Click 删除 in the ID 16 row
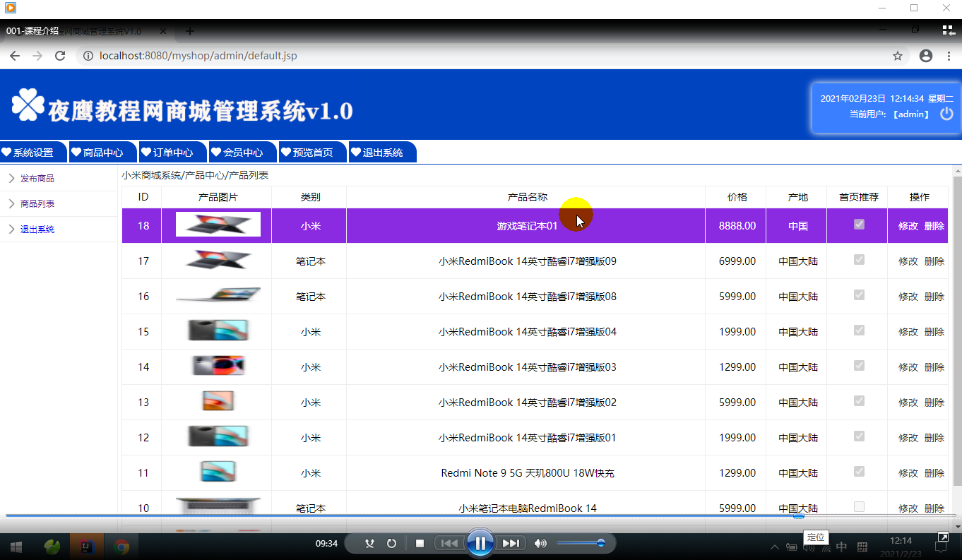Screen dimensions: 962x560 click(x=934, y=297)
